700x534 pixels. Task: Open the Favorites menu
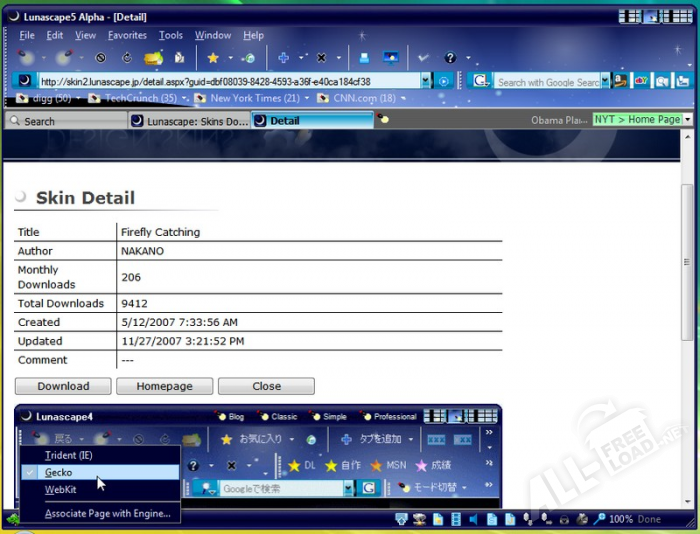tap(127, 35)
